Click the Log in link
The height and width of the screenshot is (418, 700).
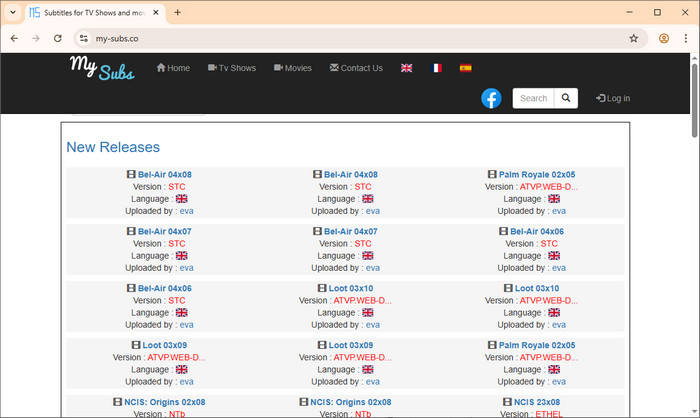(x=613, y=98)
